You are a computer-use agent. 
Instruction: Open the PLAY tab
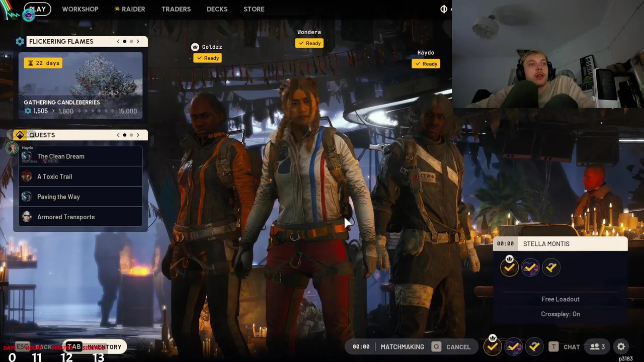pyautogui.click(x=37, y=9)
